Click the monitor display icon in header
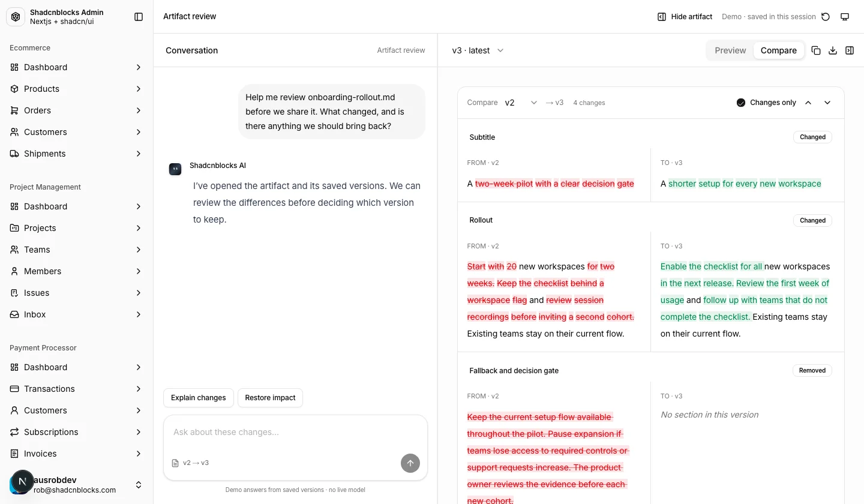 845,17
